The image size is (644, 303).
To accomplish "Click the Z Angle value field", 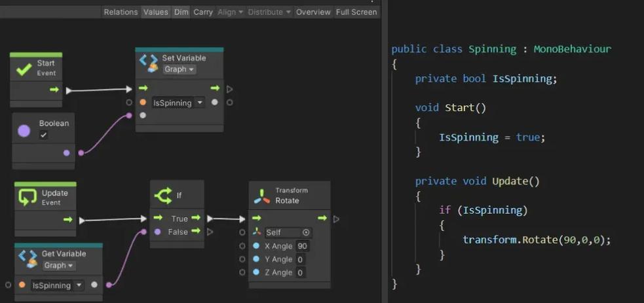I will coord(300,272).
